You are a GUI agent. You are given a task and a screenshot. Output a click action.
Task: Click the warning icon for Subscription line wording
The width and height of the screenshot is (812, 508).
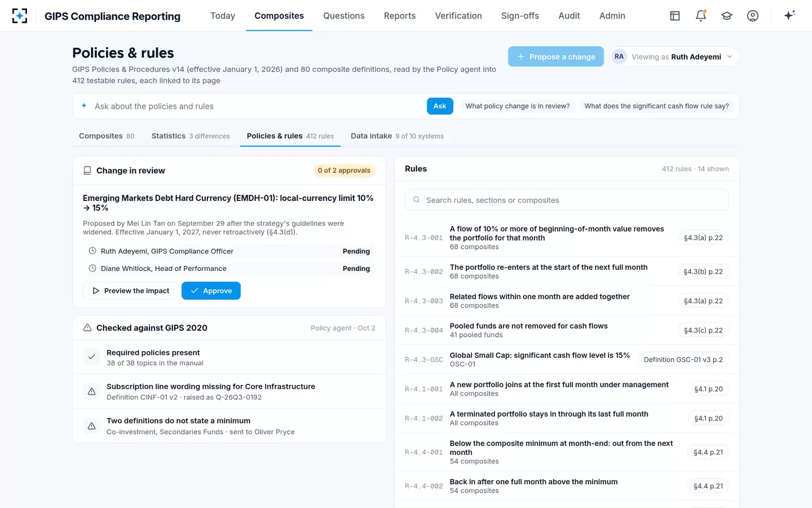91,391
